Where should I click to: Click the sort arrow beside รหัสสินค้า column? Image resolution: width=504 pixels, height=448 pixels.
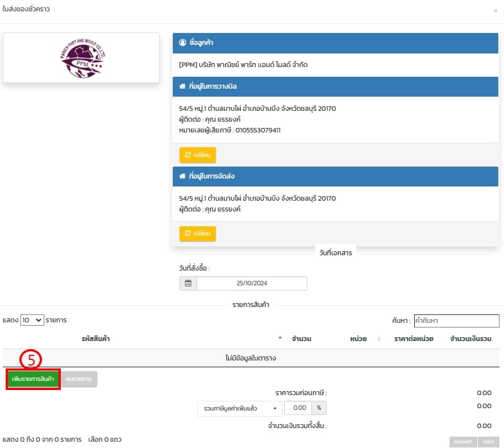[280, 338]
